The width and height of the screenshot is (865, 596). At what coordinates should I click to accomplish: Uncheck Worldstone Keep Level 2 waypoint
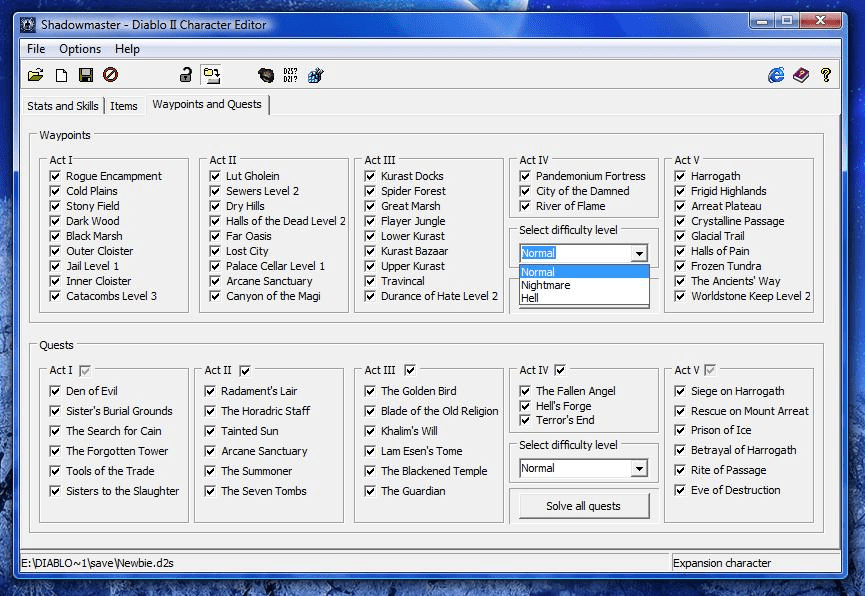pos(681,296)
